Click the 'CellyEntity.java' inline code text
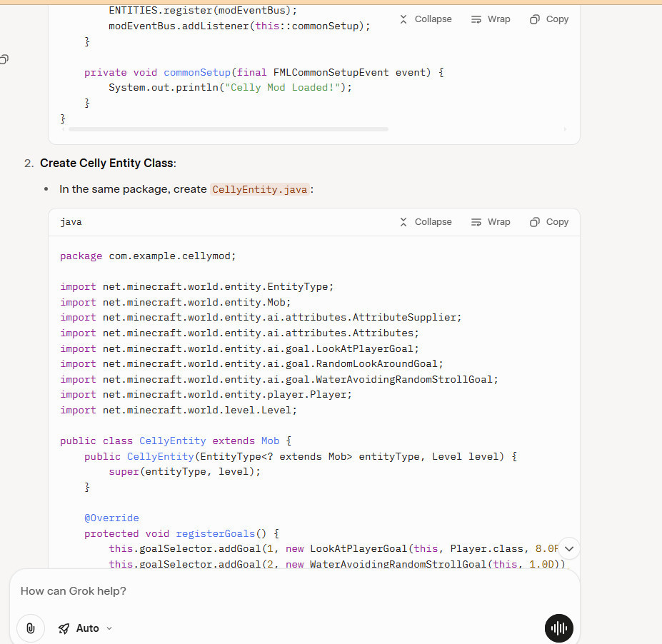662x644 pixels. click(260, 189)
